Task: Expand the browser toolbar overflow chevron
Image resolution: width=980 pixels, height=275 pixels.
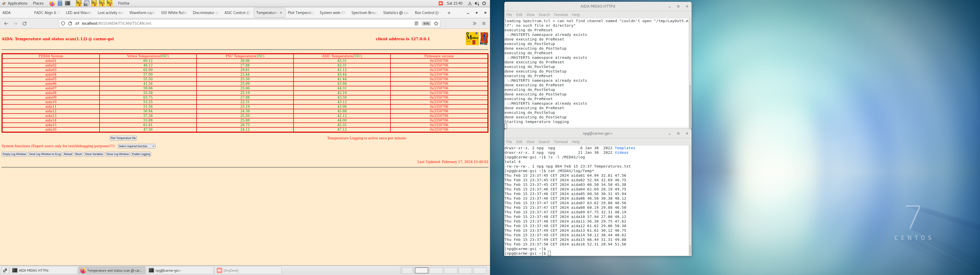Action: (474, 23)
